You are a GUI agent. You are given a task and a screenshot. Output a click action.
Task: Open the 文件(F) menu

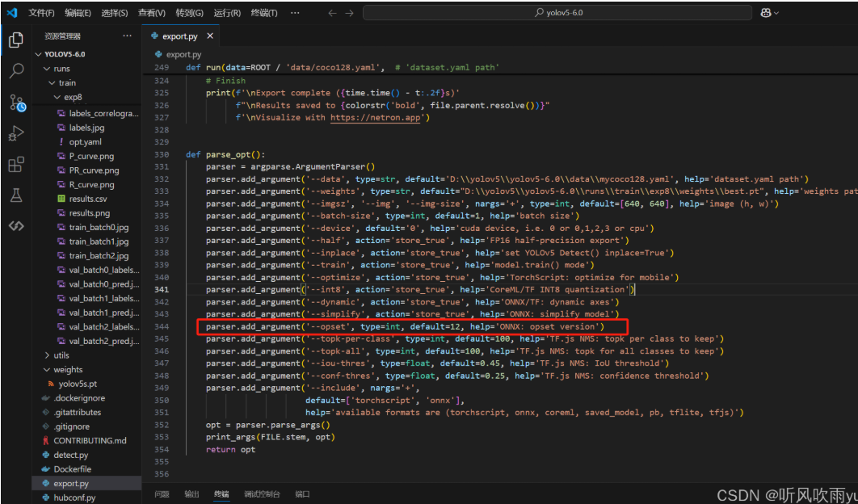(x=41, y=13)
